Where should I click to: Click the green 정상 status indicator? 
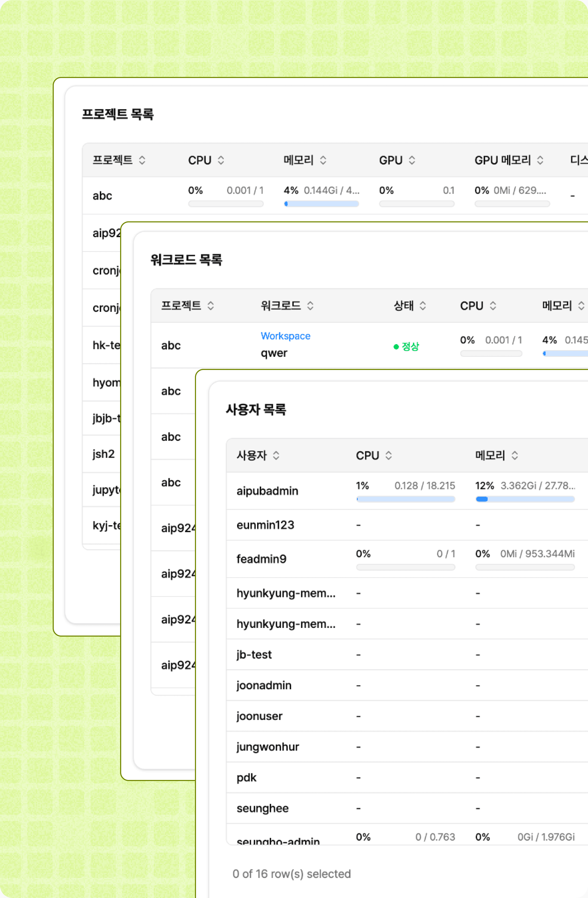[x=406, y=346]
